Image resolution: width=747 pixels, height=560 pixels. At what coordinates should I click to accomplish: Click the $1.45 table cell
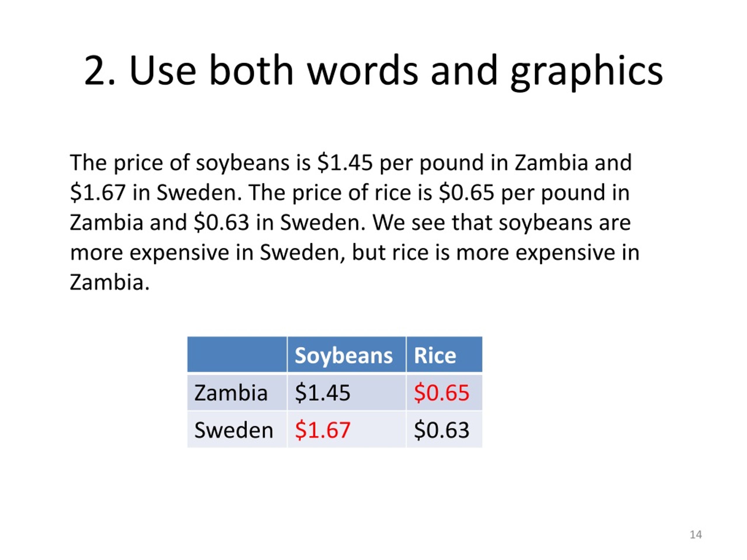[346, 393]
